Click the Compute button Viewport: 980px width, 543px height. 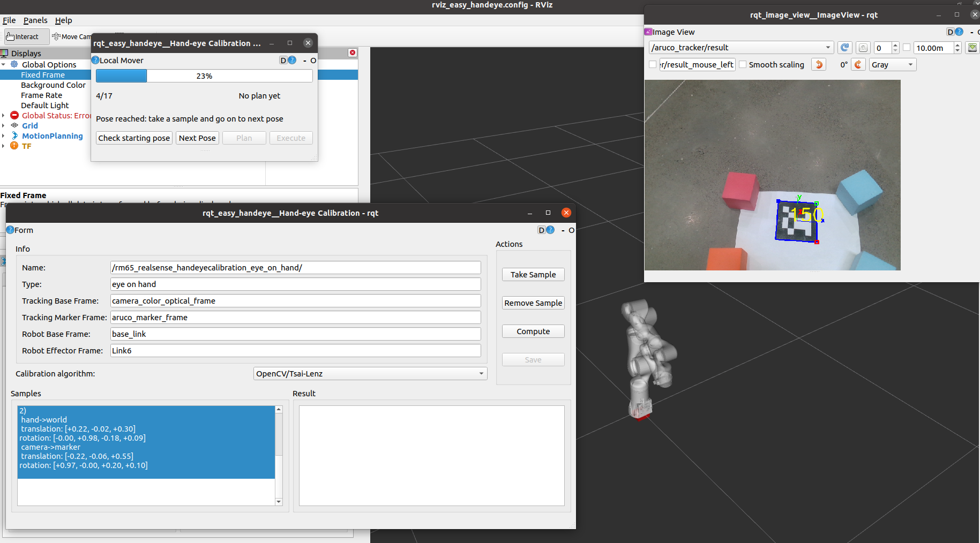point(533,331)
